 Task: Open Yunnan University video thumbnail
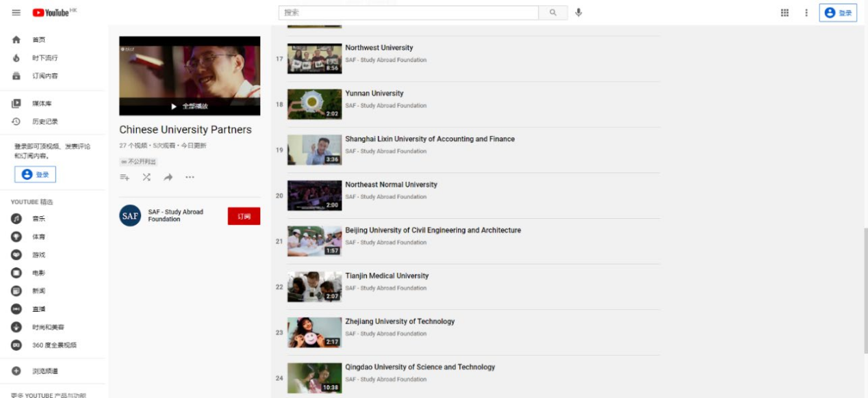[314, 104]
